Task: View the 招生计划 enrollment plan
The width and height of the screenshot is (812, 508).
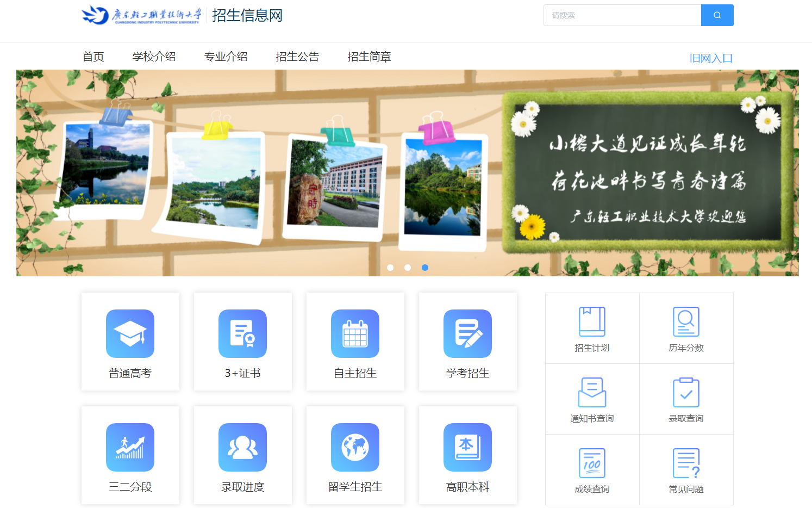Action: [x=591, y=328]
